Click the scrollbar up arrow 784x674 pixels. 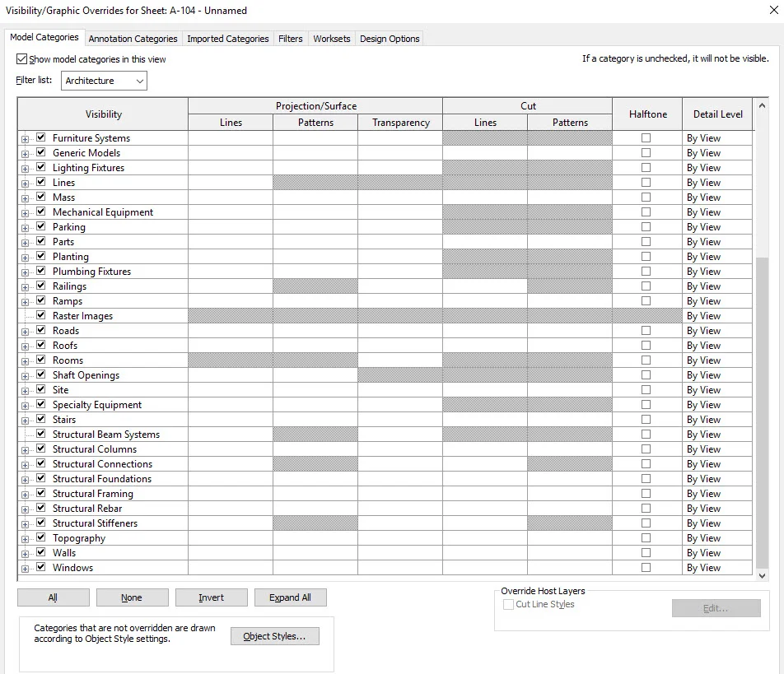pyautogui.click(x=762, y=105)
